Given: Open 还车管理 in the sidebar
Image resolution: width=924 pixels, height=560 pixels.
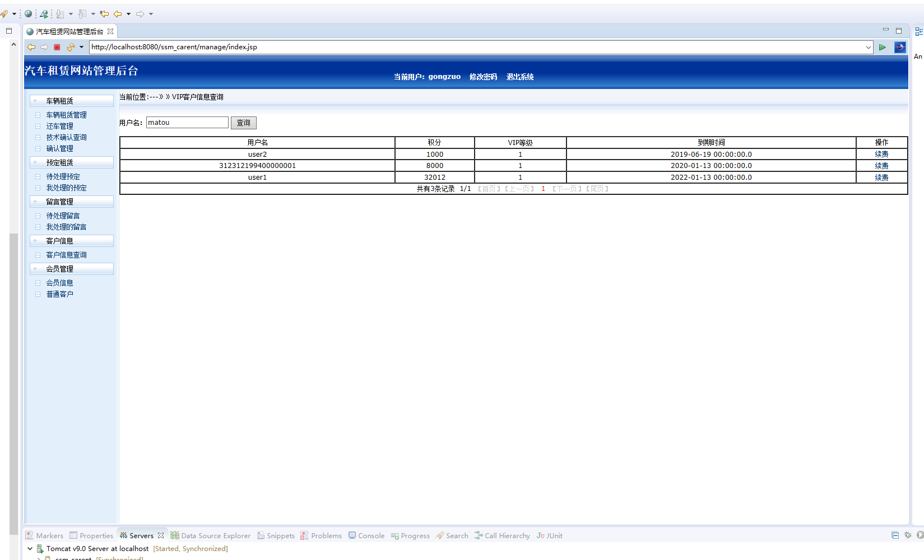Looking at the screenshot, I should click(59, 126).
